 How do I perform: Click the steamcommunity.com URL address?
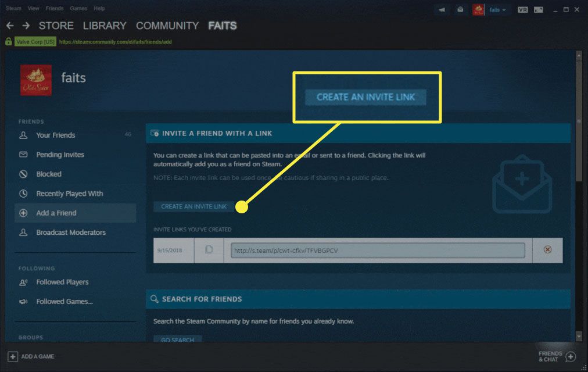point(116,42)
